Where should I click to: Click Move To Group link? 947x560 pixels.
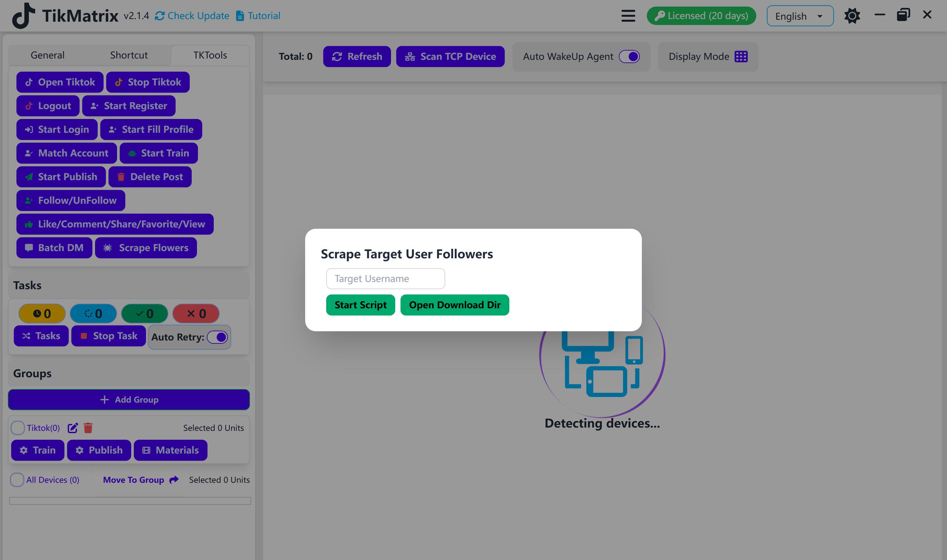(140, 480)
